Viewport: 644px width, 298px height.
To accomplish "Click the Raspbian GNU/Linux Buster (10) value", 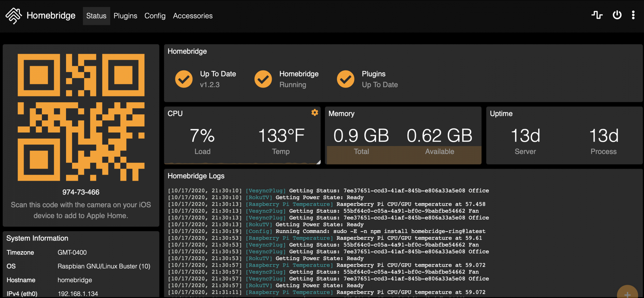I will coord(104,266).
